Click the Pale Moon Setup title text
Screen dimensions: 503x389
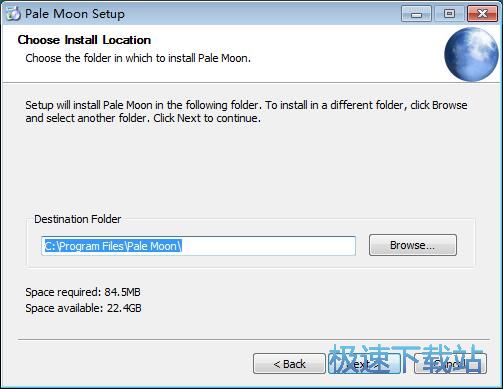tap(75, 14)
